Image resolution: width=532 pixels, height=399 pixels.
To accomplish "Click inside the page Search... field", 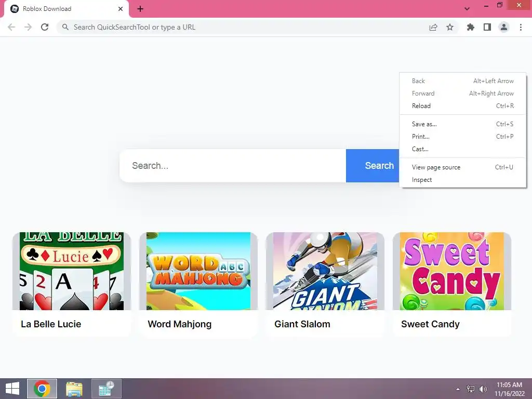I will 233,166.
